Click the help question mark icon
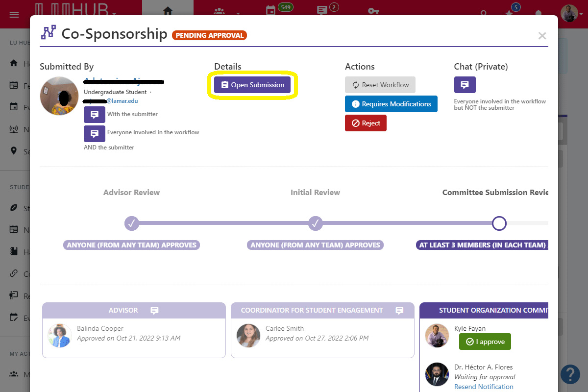The image size is (588, 392). [x=570, y=374]
